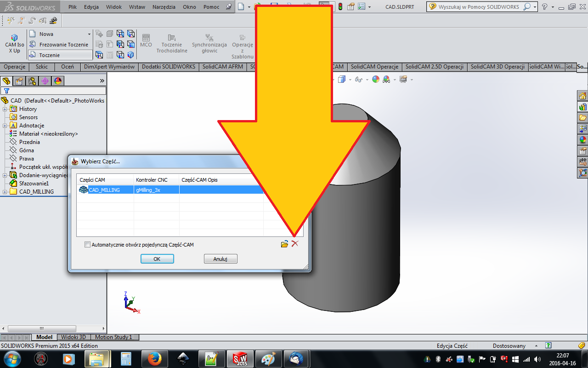Click the search help input field

480,7
